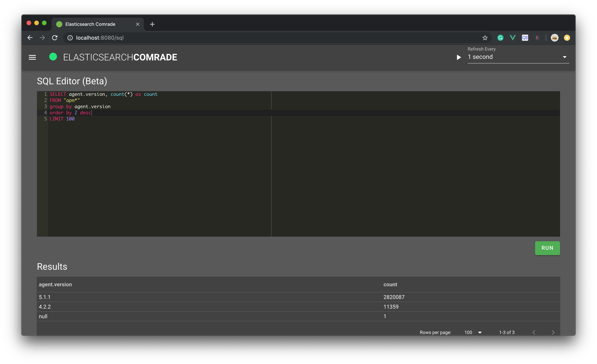Open the Refresh Every dropdown
Image resolution: width=597 pixels, height=364 pixels.
pyautogui.click(x=518, y=57)
